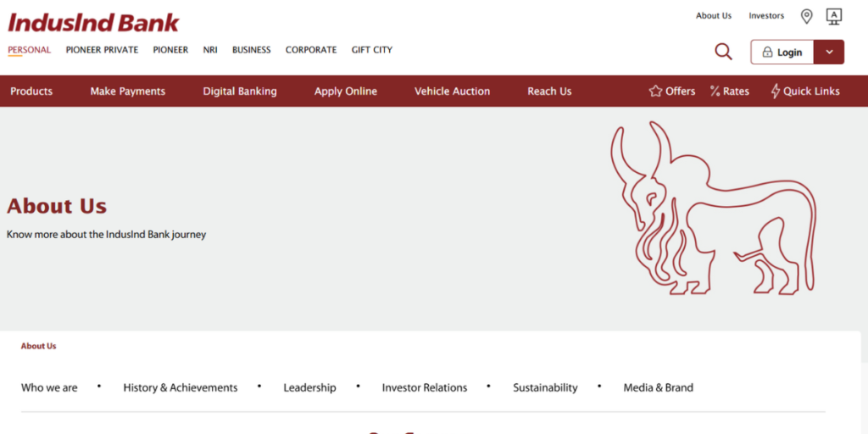Open the Reach Us menu
The image size is (868, 434).
click(549, 92)
